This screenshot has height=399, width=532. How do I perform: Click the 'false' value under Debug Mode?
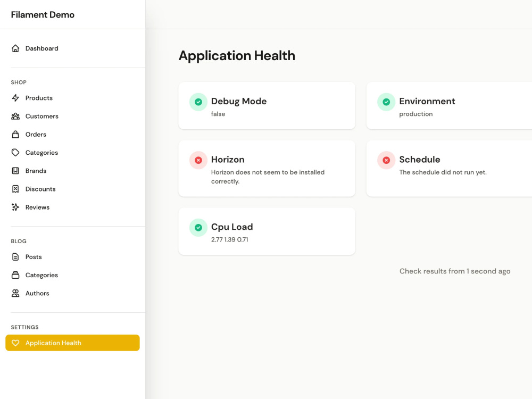(x=218, y=114)
